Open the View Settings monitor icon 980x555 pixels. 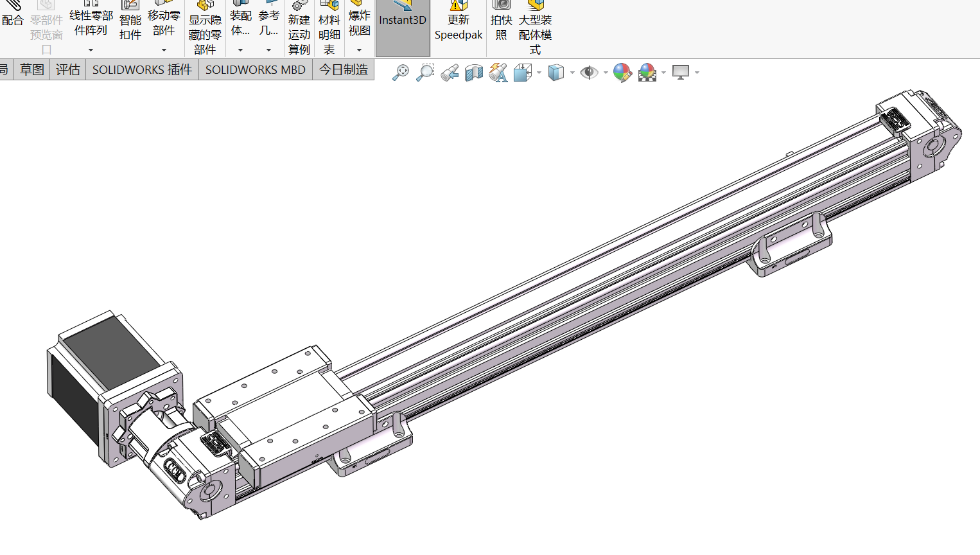click(680, 73)
